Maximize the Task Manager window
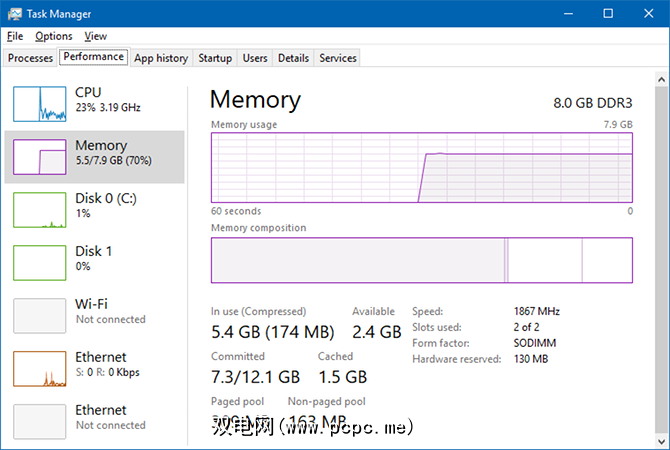This screenshot has height=450, width=670. point(608,13)
